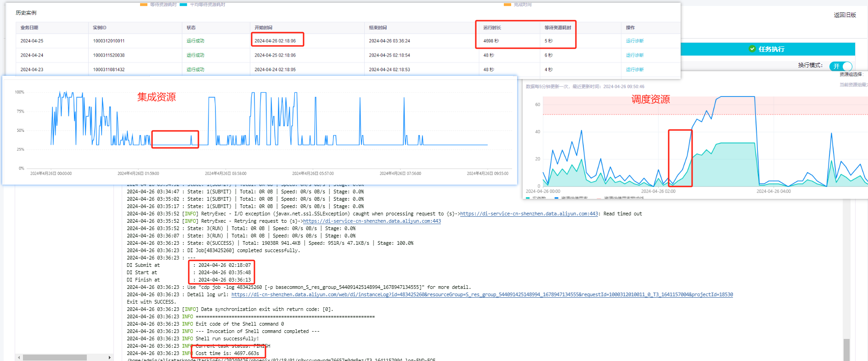Toggle the orange 等待资源耗时 legend swatch
The height and width of the screenshot is (361, 868).
coord(144,5)
